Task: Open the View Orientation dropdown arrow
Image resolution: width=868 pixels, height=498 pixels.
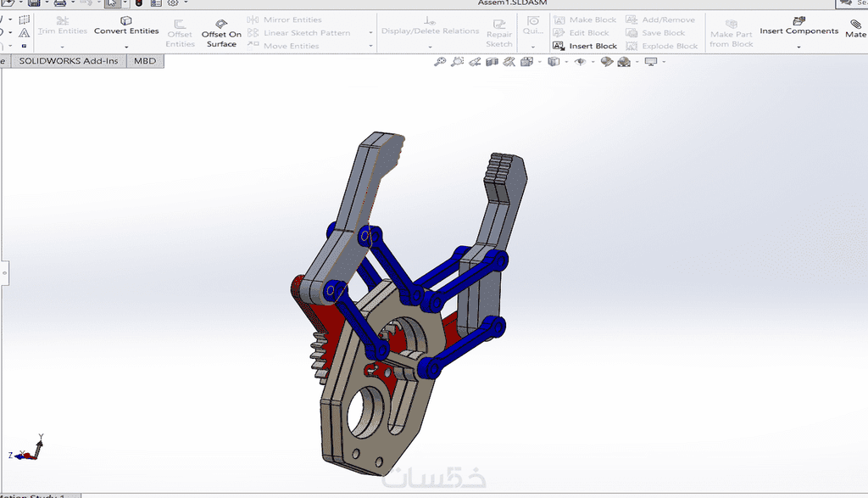Action: [539, 61]
